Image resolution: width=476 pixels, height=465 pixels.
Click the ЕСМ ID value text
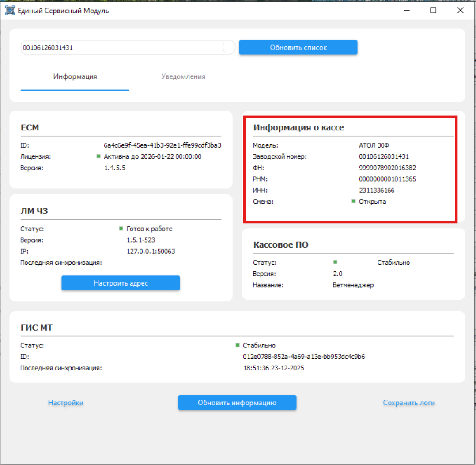tap(162, 145)
